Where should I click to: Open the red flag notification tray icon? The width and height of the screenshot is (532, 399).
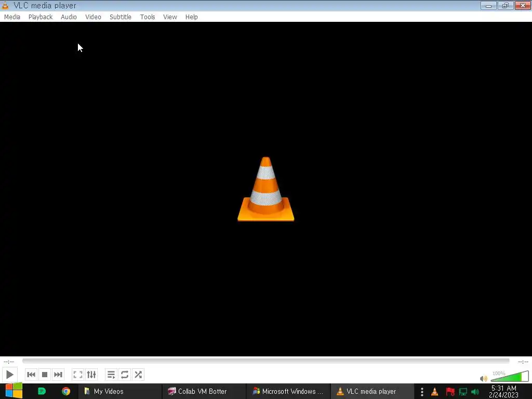[450, 392]
